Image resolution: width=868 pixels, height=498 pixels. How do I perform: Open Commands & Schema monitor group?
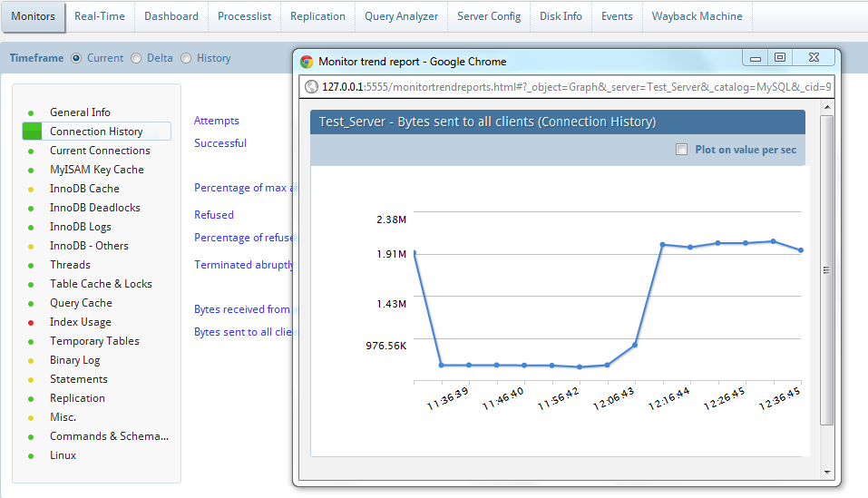(x=109, y=436)
